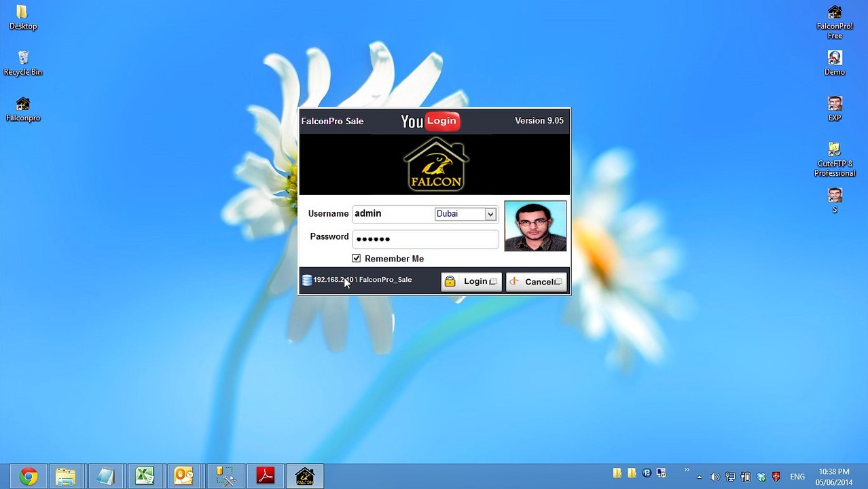Click the battery power tray icon
This screenshot has height=489, width=868.
click(746, 477)
